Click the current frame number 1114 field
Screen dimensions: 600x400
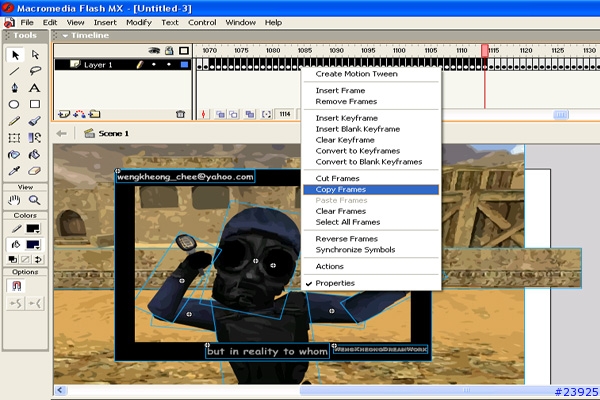point(285,114)
